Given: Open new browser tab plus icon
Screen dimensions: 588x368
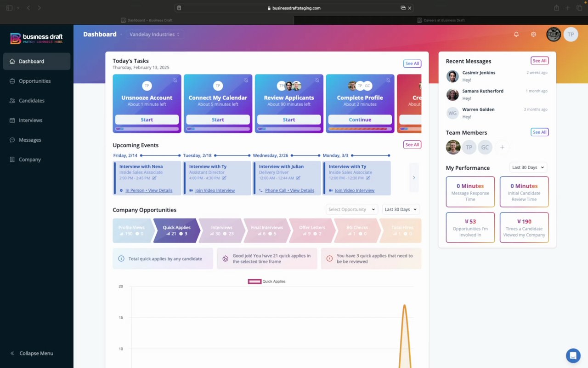Looking at the screenshot, I should click(568, 8).
